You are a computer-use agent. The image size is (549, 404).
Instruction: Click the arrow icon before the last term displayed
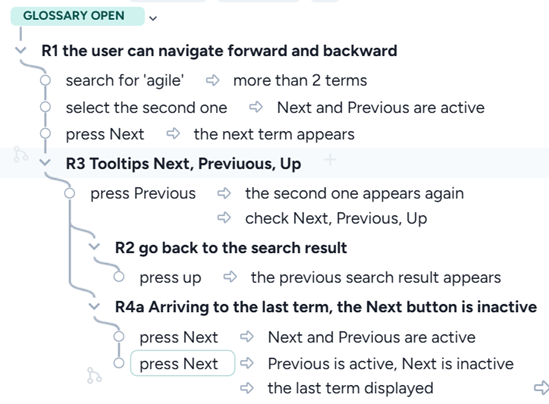(x=247, y=388)
